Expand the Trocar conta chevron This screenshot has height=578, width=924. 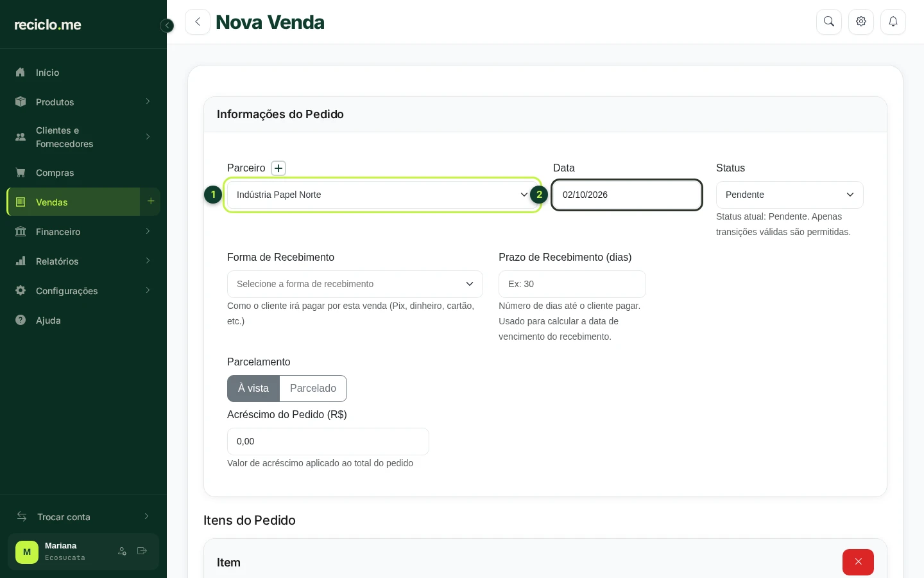147,516
